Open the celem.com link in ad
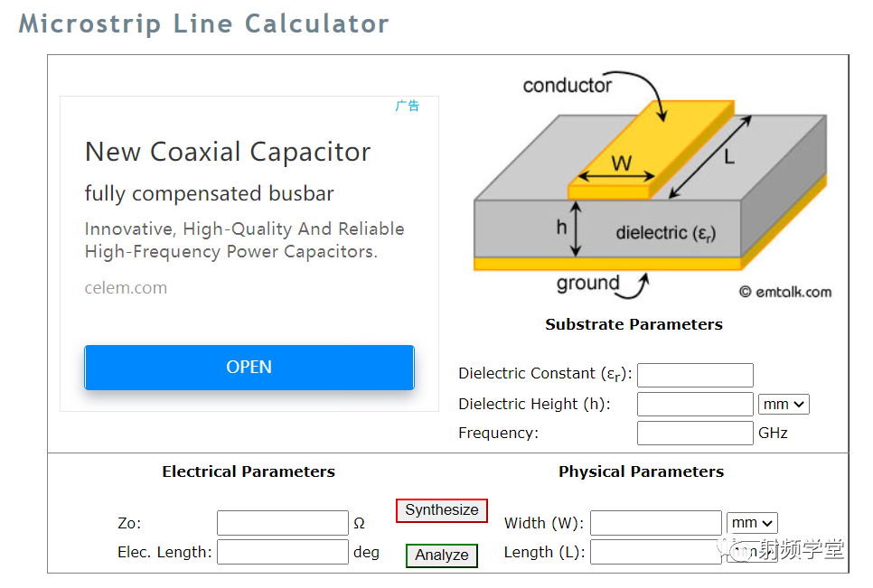The height and width of the screenshot is (588, 873). tap(126, 287)
